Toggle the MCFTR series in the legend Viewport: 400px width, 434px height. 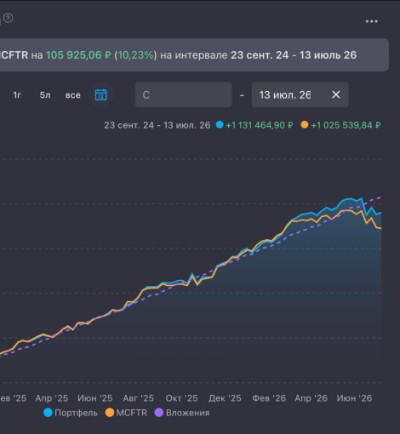pos(126,413)
